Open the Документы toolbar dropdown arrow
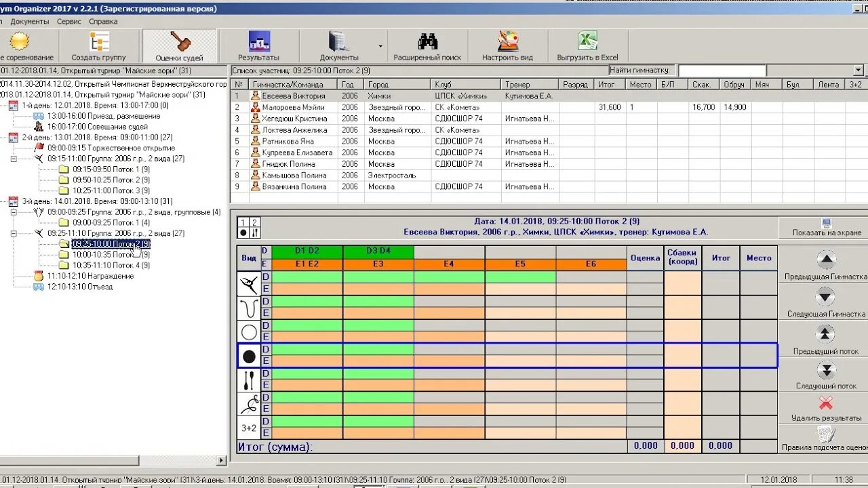 click(x=380, y=47)
